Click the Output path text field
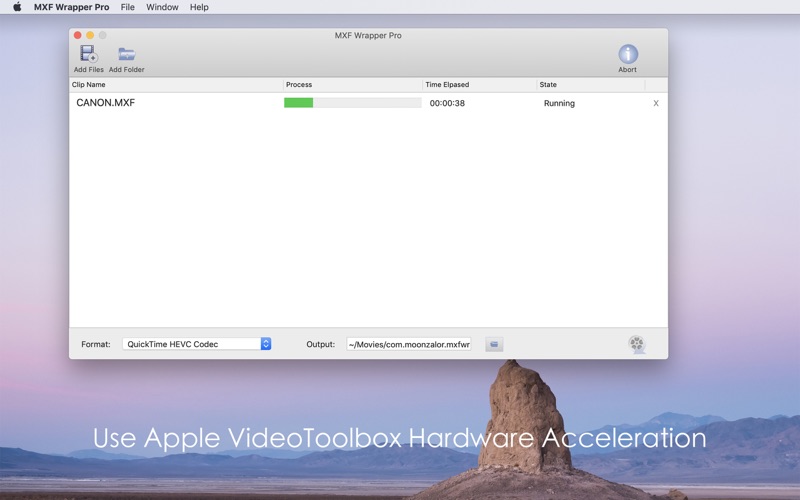 409,344
